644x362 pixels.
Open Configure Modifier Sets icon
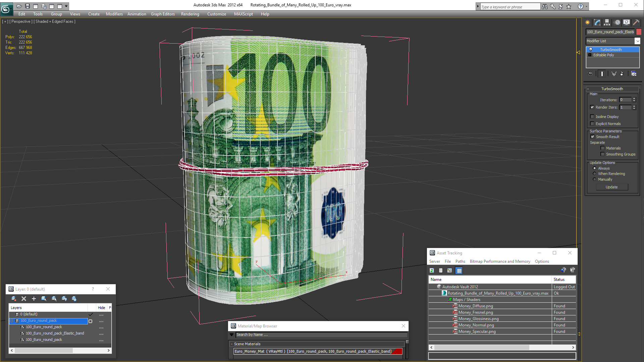(x=634, y=74)
